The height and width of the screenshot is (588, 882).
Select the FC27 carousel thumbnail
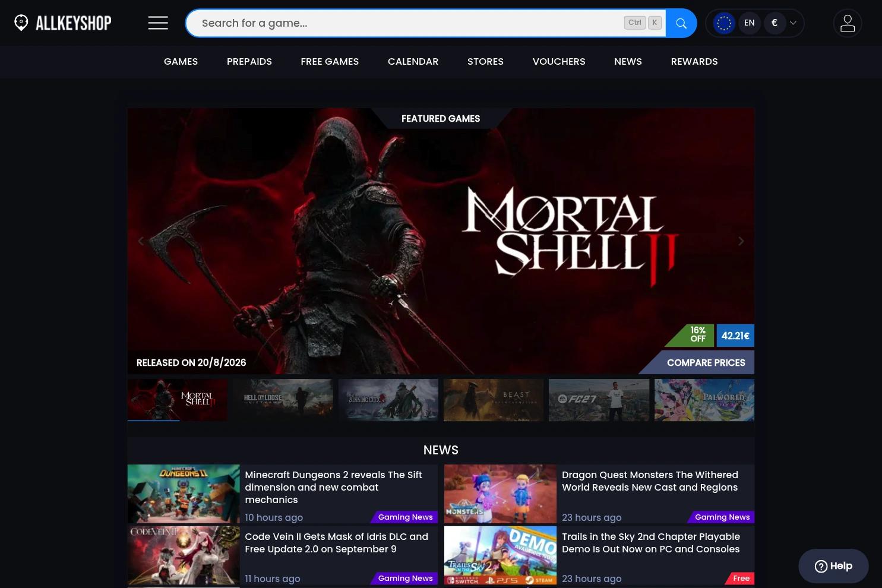tap(599, 400)
